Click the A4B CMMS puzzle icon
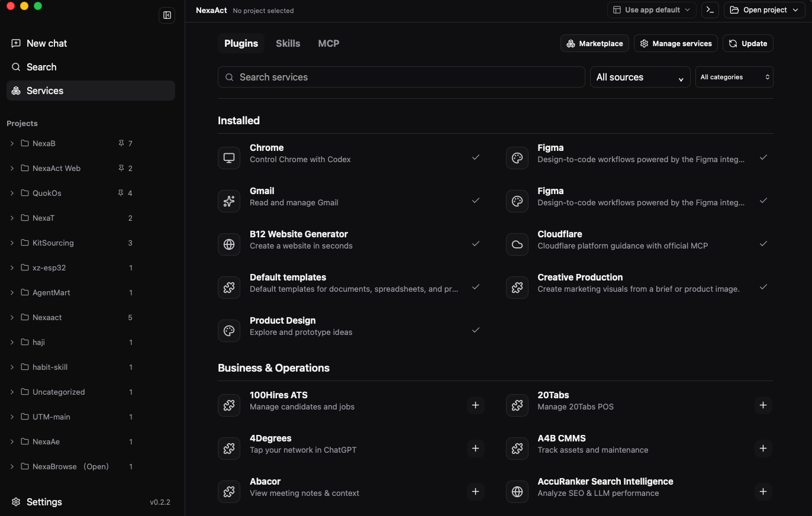Screen dimensions: 812x516 [x=517, y=449]
